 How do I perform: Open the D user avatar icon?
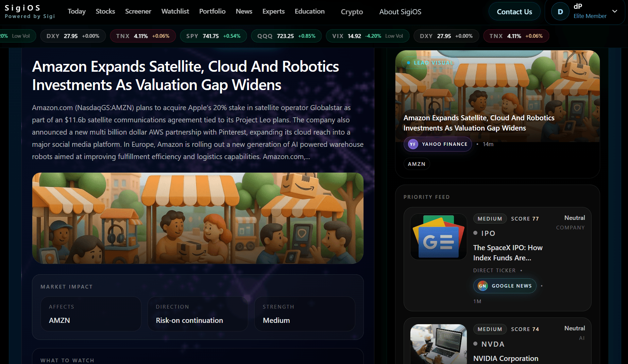click(560, 12)
